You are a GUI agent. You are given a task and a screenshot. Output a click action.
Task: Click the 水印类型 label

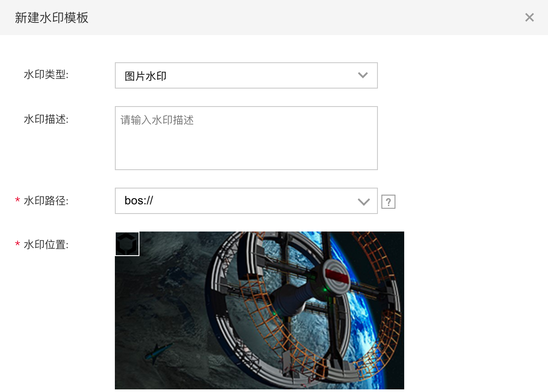point(46,75)
